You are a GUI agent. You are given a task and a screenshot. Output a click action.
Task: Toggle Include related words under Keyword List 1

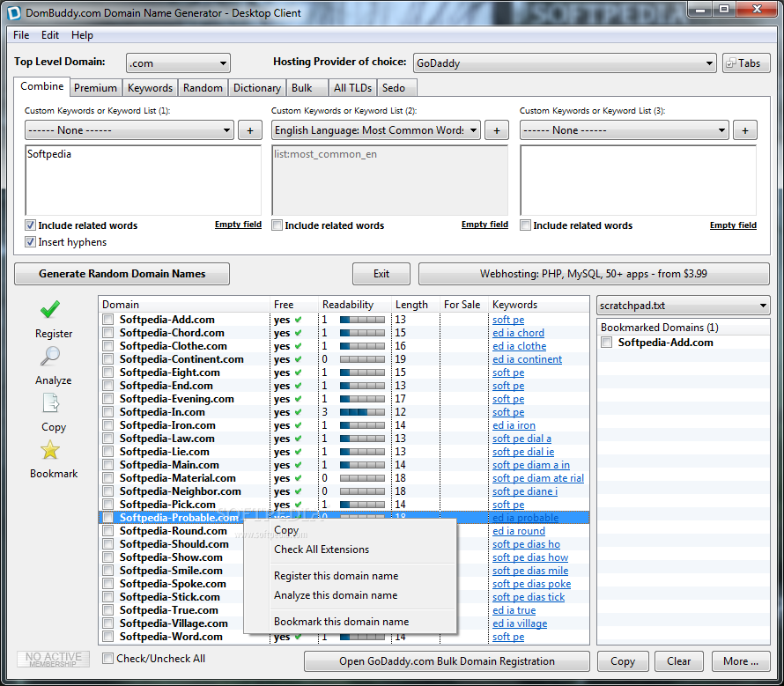pos(31,225)
